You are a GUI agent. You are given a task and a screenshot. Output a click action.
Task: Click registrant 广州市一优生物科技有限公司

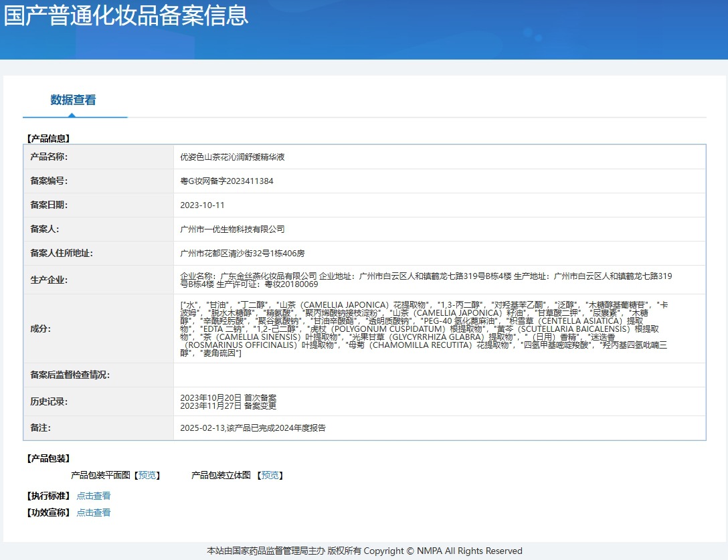[x=232, y=229]
